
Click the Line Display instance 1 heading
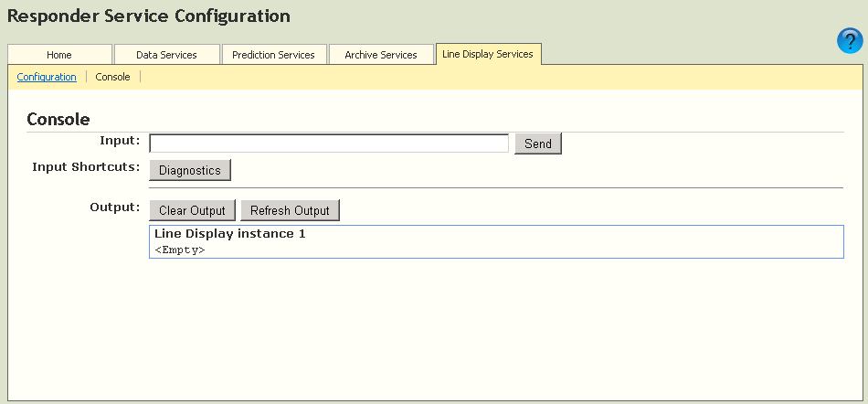pyautogui.click(x=229, y=234)
